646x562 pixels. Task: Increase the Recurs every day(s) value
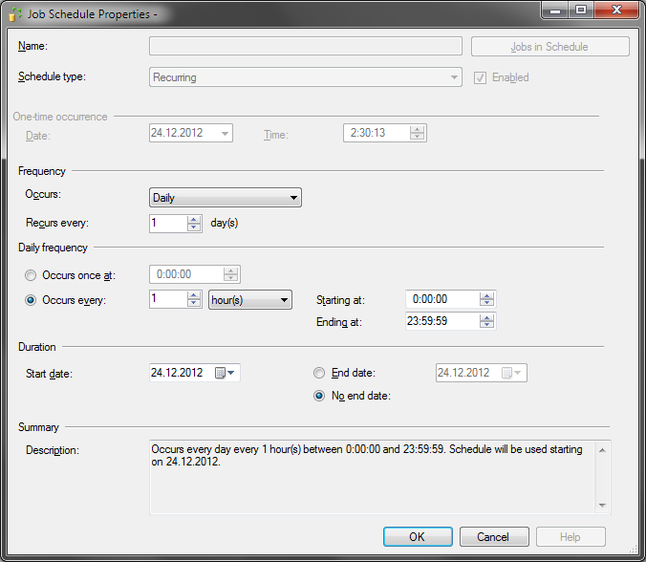click(195, 219)
